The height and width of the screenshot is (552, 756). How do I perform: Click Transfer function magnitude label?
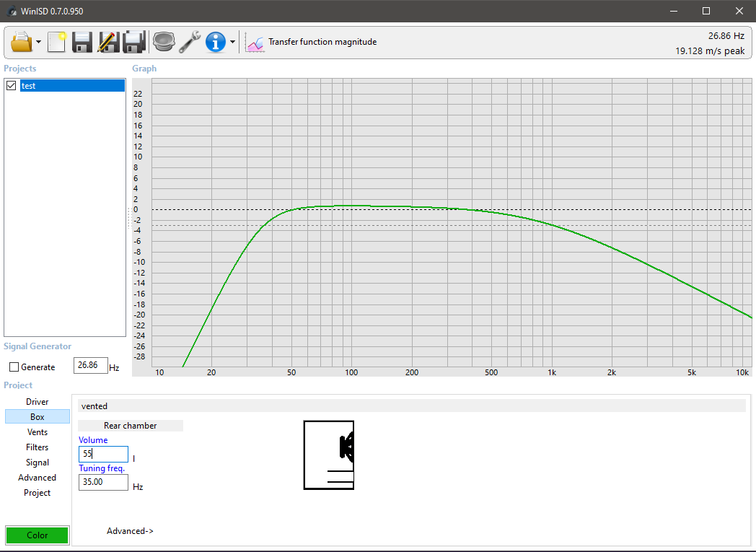322,42
